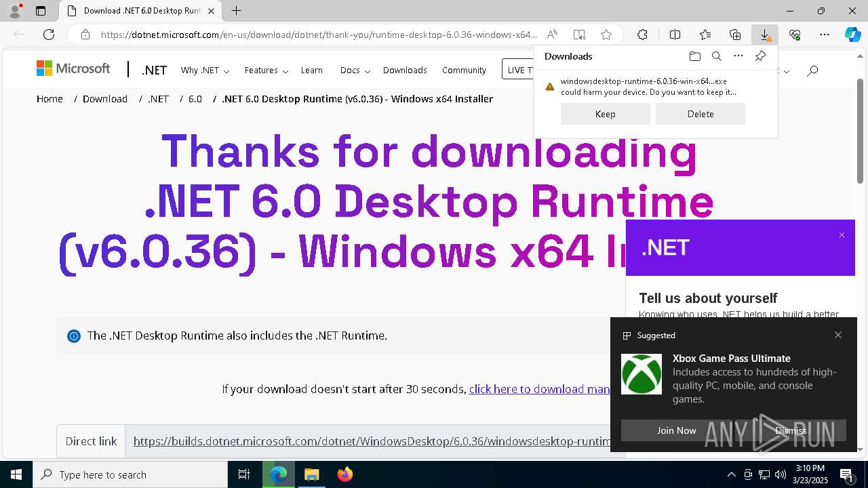
Task: Open the direct builds.dotnet.microsoft.com link
Action: click(x=372, y=441)
